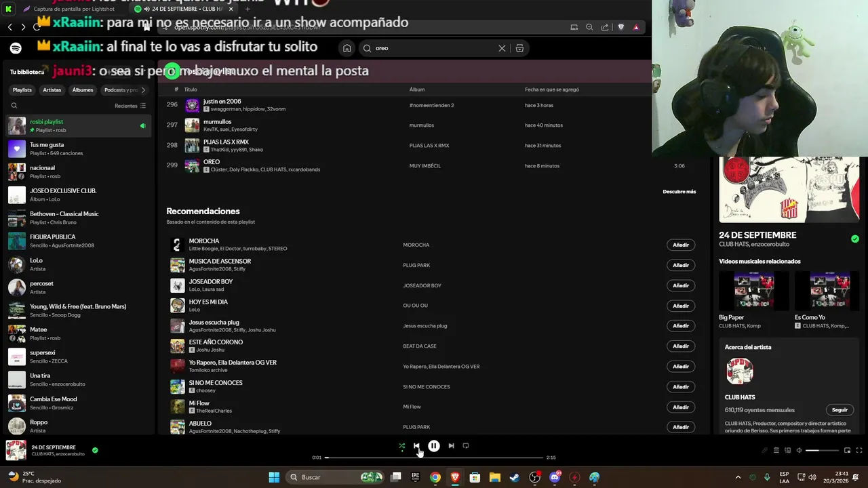
Task: Click the CLUB HATS artist avatar
Action: coord(740,371)
